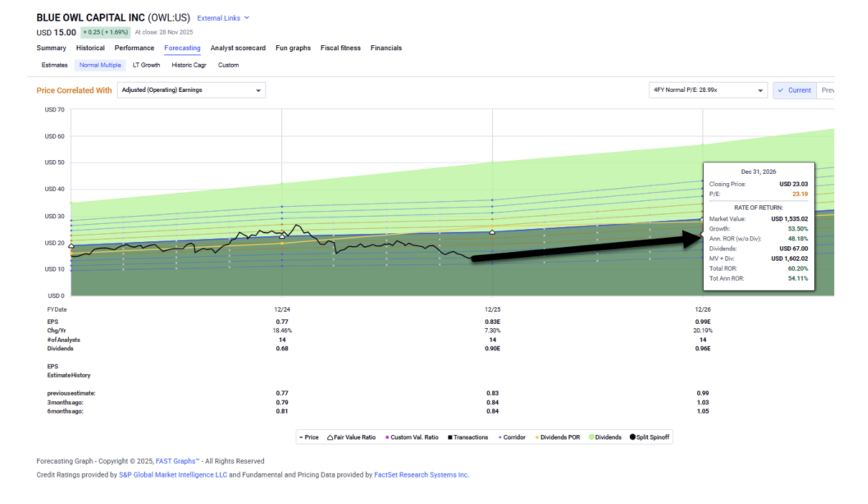868x504 pixels.
Task: Click Custom Val. Ratio purple legend dot
Action: tap(387, 437)
